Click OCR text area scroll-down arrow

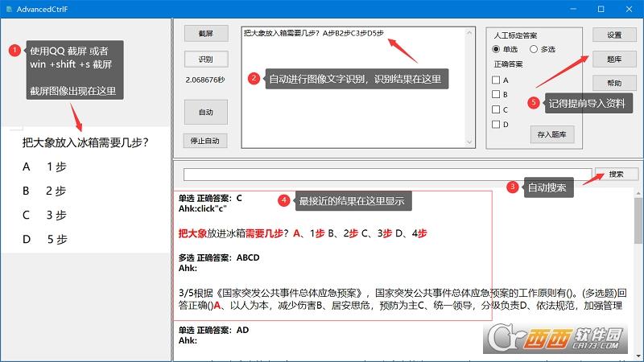pos(470,142)
